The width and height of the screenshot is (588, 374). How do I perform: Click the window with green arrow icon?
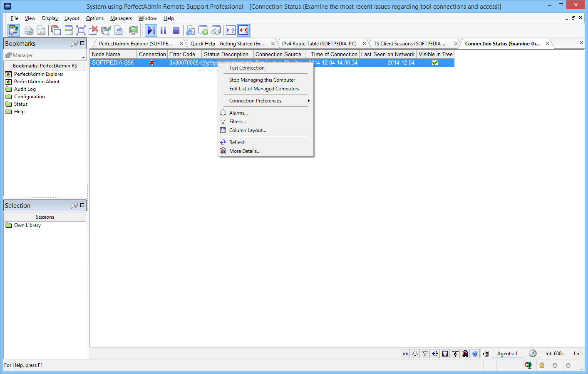(203, 30)
